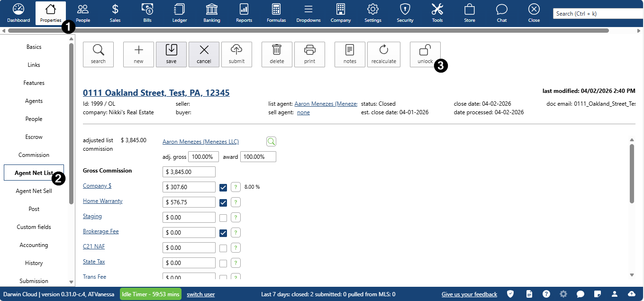The width and height of the screenshot is (644, 301).
Task: Delete the property using trash icon
Action: pyautogui.click(x=277, y=54)
